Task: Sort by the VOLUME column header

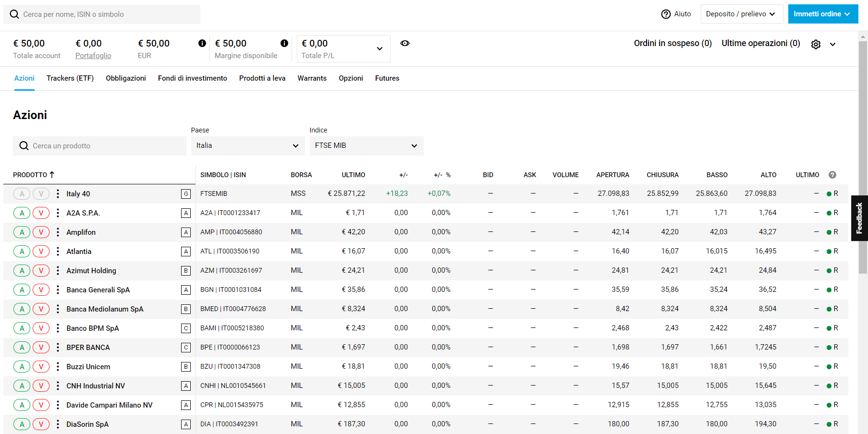Action: coord(565,175)
